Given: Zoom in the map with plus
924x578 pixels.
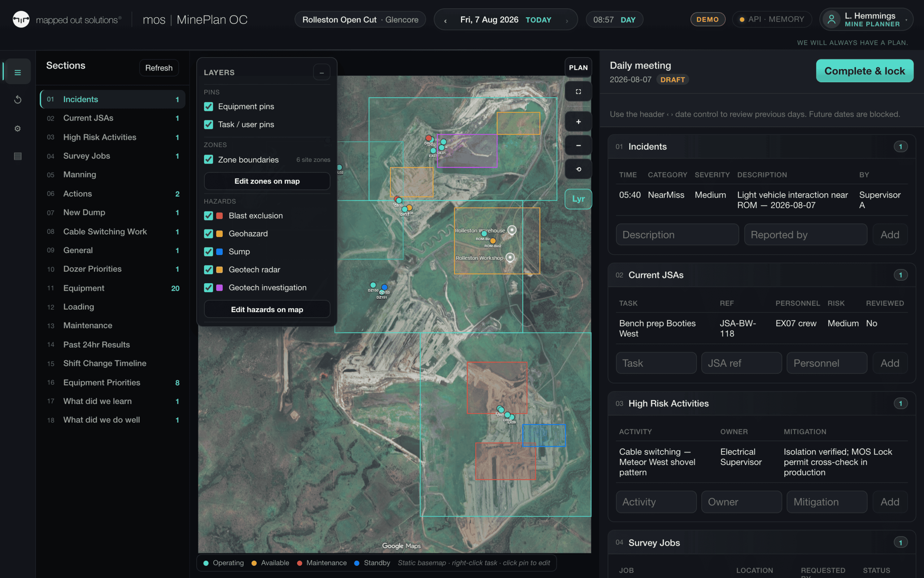Looking at the screenshot, I should [x=578, y=122].
